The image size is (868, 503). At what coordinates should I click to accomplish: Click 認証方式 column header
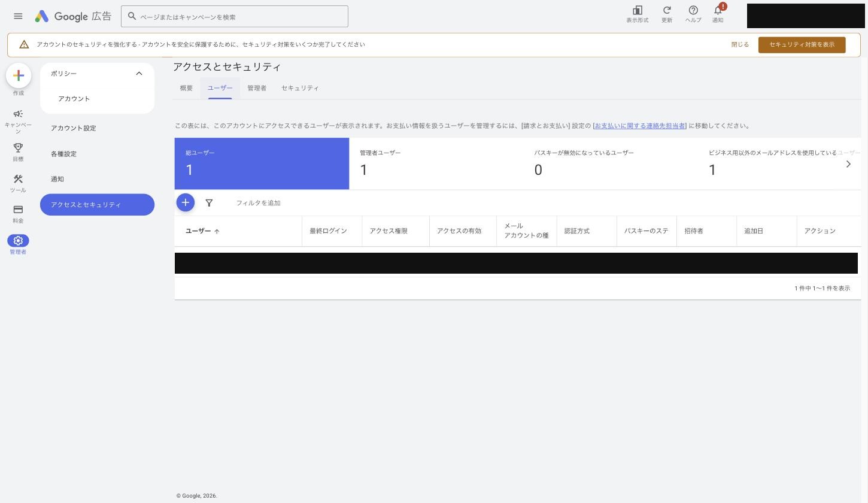[577, 231]
